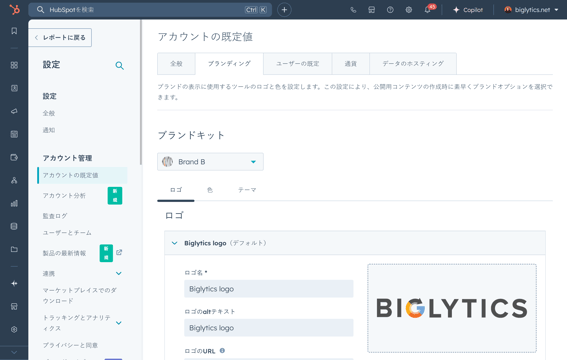Go back via レポートに戻る button
Image resolution: width=567 pixels, height=360 pixels.
[60, 38]
